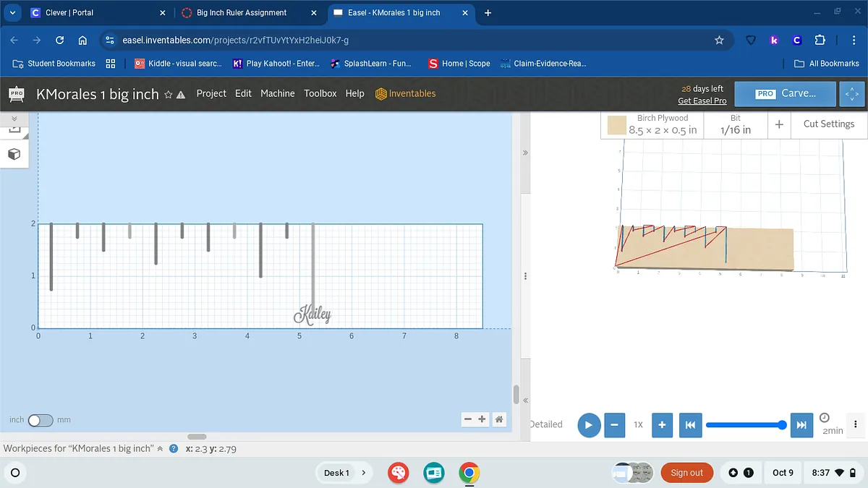868x488 pixels.
Task: Click the simulation progress slider
Action: coord(744,425)
